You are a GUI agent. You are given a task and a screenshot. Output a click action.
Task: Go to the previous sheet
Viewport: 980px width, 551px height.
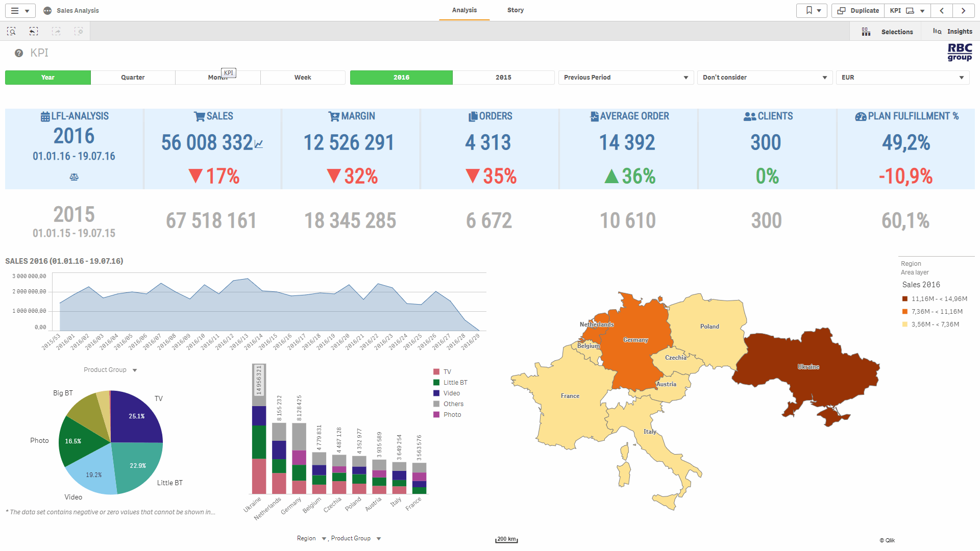pos(942,11)
